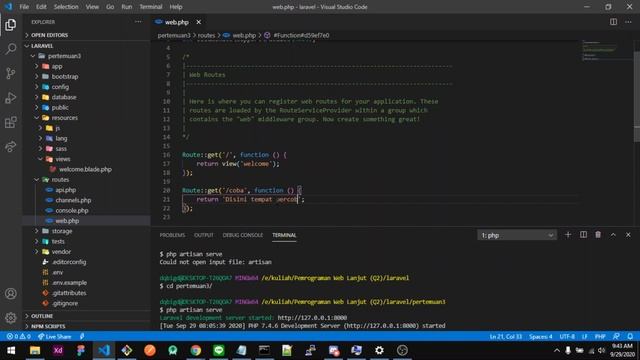Screen dimensions: 640x360
Task: Open the File menu
Action: pos(24,7)
